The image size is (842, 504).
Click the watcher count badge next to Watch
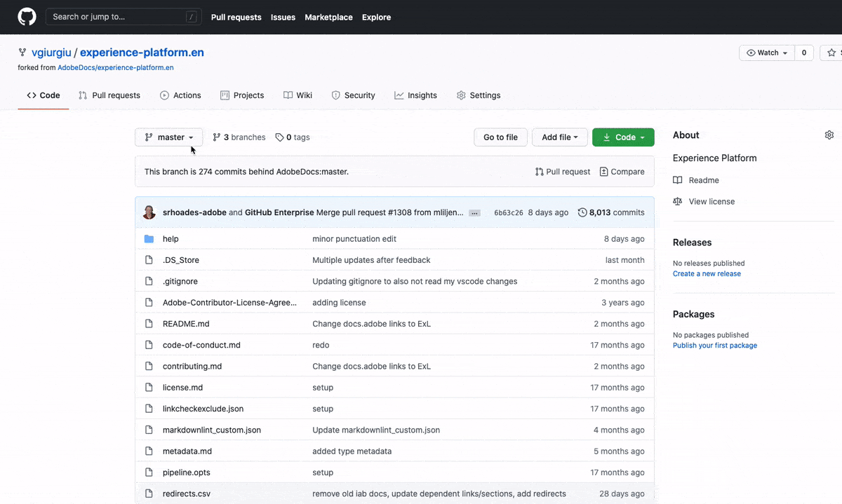tap(803, 53)
